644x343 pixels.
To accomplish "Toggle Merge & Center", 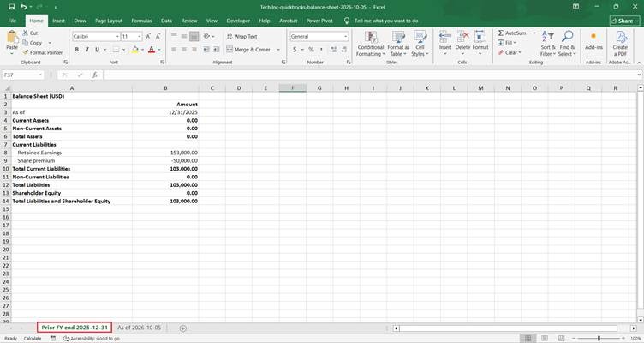I will [248, 50].
